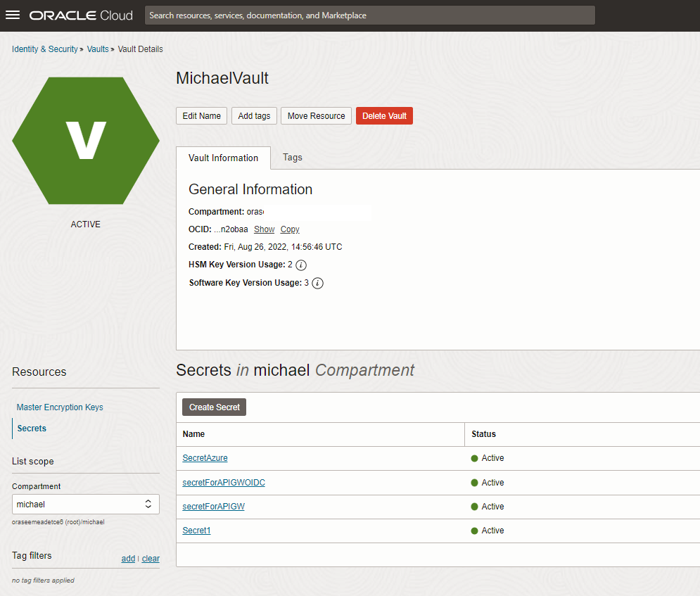Click the Move Resource button

click(316, 116)
